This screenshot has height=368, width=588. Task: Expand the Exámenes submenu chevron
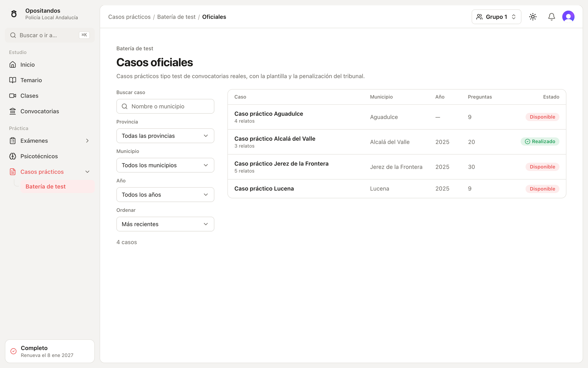87,141
